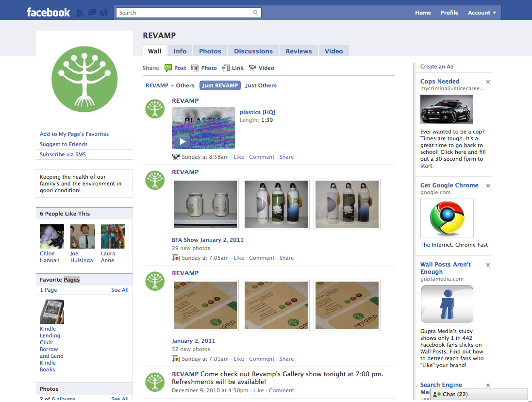Click Create an Ad link
532x402 pixels.
click(x=437, y=67)
